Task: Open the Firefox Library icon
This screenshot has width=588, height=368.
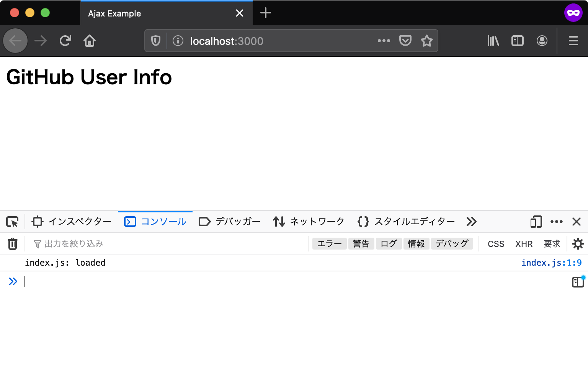Action: point(493,41)
